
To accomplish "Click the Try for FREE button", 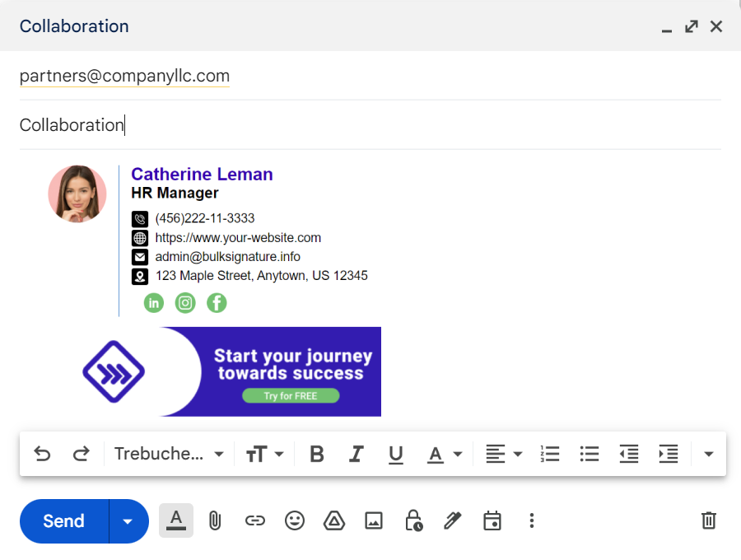I will pyautogui.click(x=291, y=395).
